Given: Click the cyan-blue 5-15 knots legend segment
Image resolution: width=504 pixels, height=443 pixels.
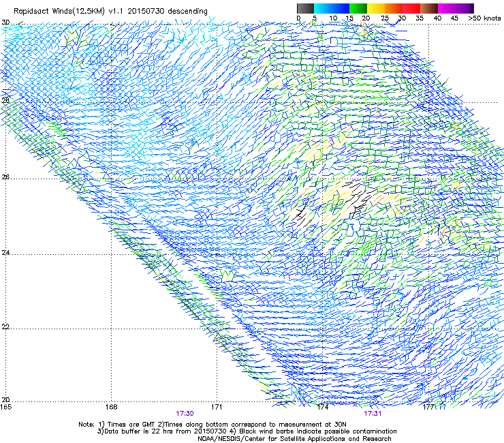Looking at the screenshot, I should 332,8.
